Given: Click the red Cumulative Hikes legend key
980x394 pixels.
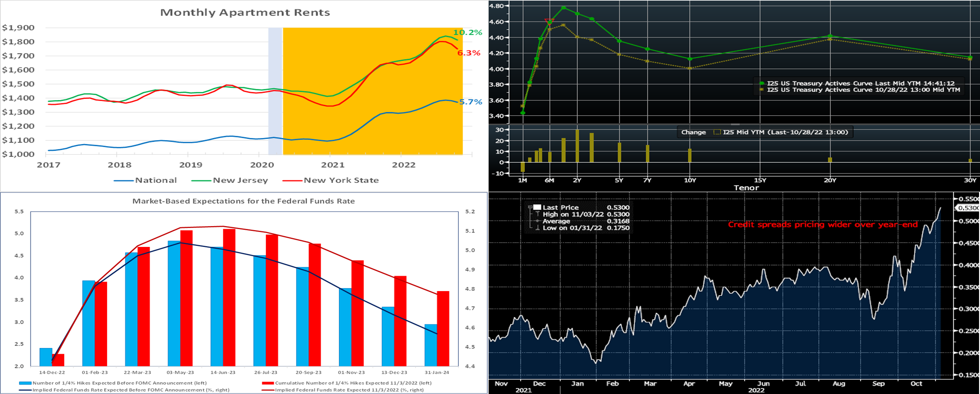Looking at the screenshot, I should 268,383.
